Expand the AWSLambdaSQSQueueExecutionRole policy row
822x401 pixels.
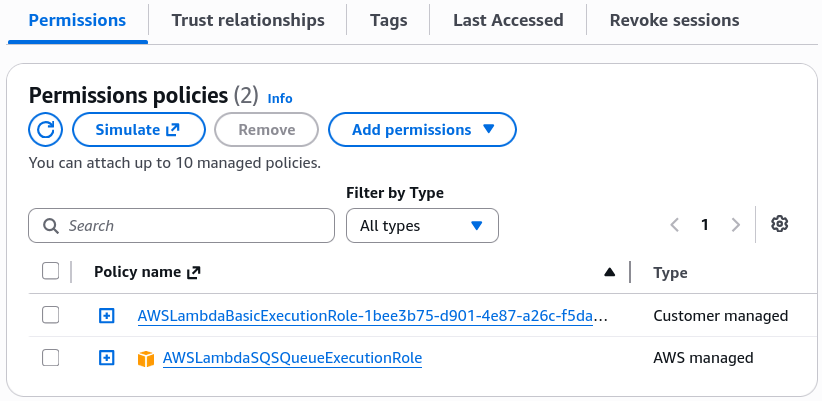coord(106,358)
